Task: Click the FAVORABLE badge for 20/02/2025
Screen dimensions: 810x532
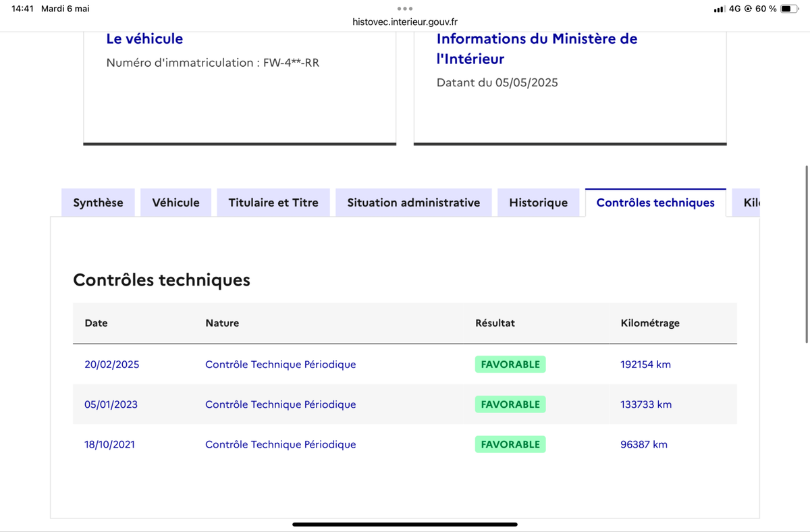Action: [510, 365]
